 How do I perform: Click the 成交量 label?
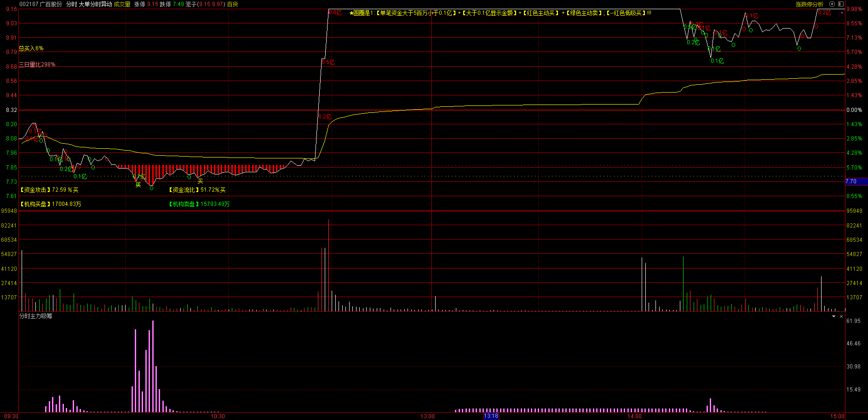click(x=122, y=4)
